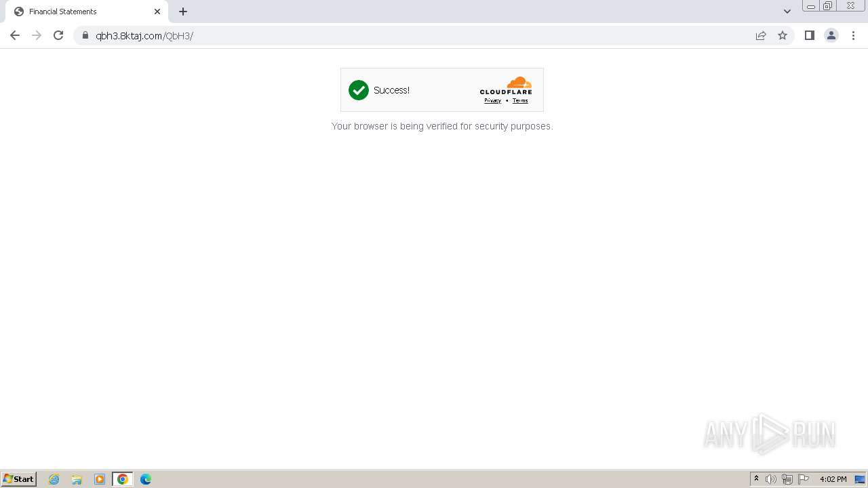Screen dimensions: 868x488
Task: Open the Cloudflare Privacy link
Action: pyautogui.click(x=492, y=100)
